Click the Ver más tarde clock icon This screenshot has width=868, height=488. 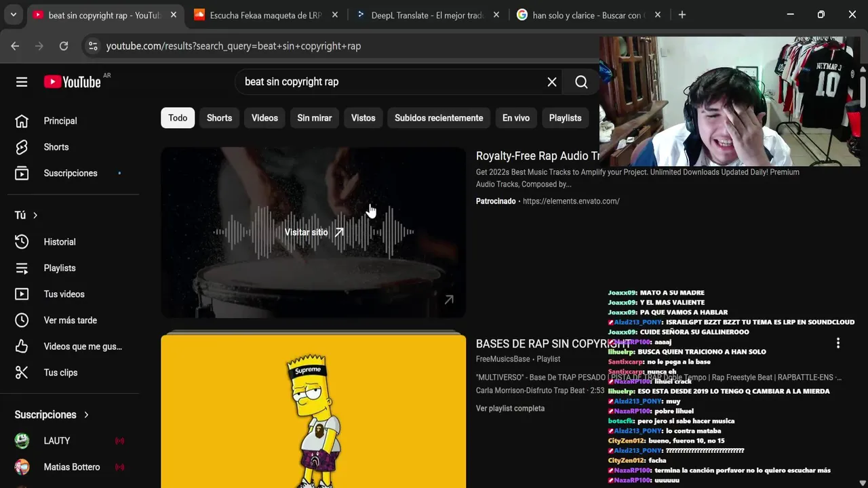tap(22, 321)
